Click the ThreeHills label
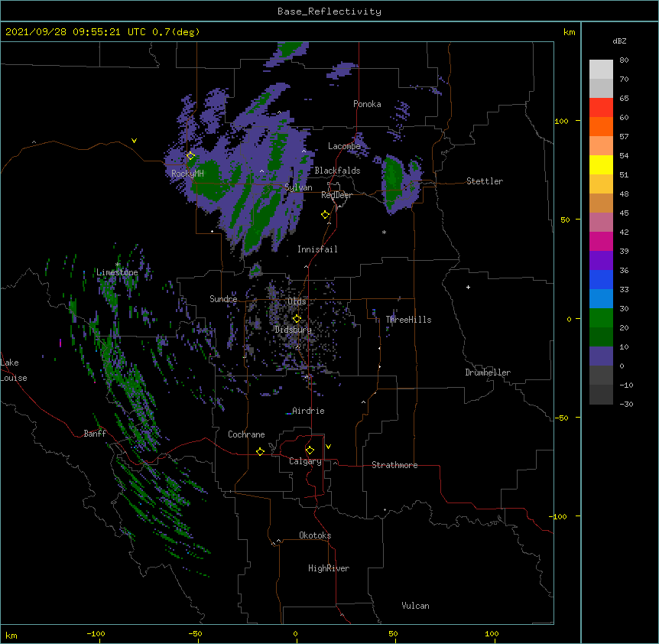 click(x=408, y=320)
